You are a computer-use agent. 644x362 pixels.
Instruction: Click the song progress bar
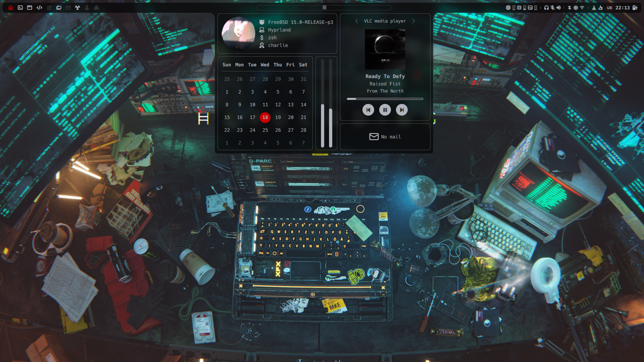[385, 99]
